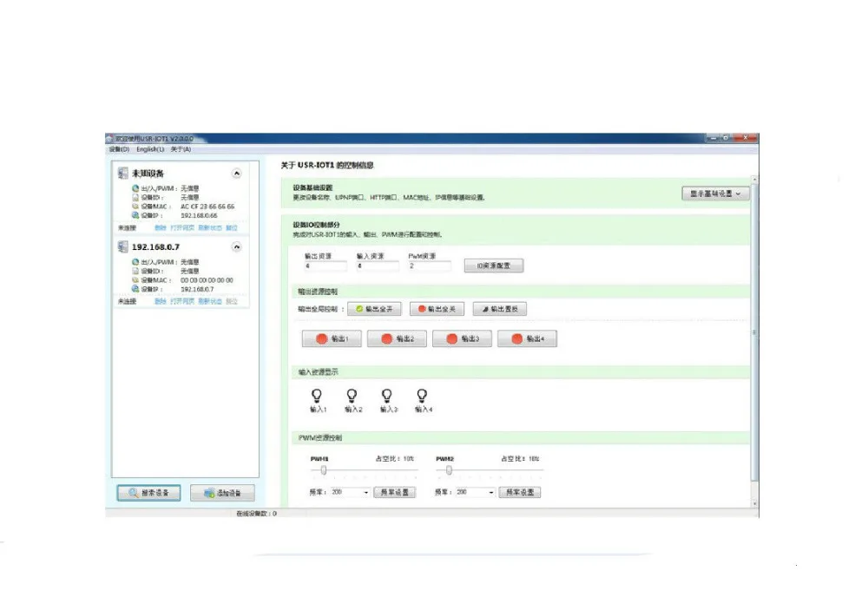The width and height of the screenshot is (868, 597).
Task: Click 复位 link in 未知设备 card
Action: click(232, 228)
